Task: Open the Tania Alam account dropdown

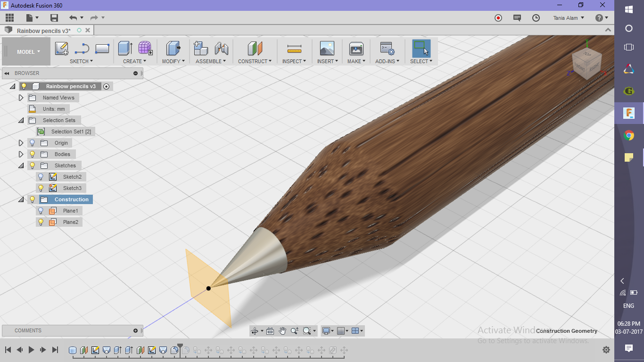Action: coord(569,18)
